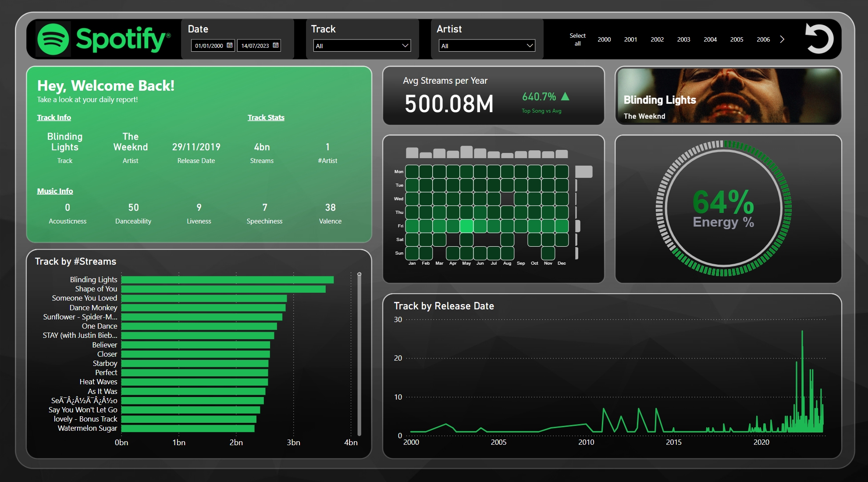Toggle year 2004 filter
This screenshot has height=482, width=868.
click(710, 39)
